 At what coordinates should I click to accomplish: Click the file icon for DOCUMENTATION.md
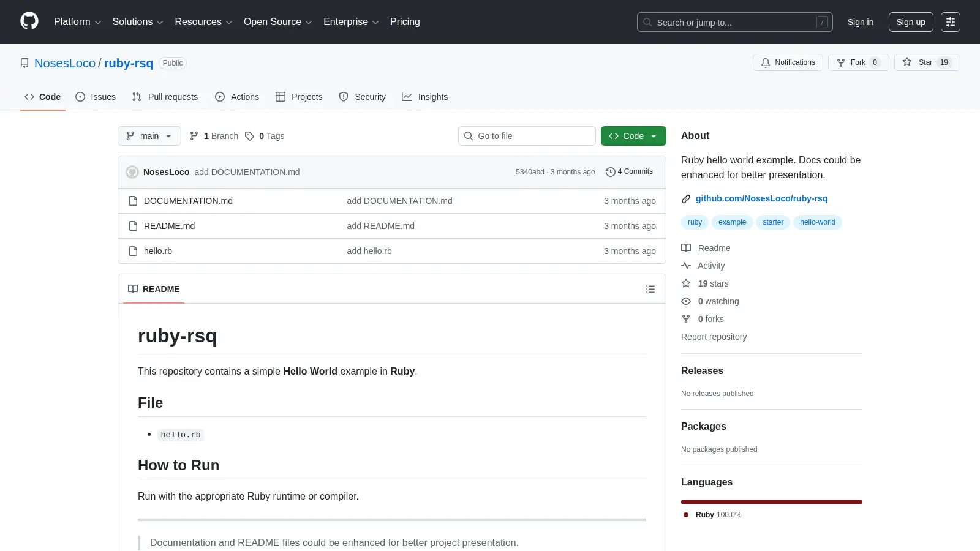pyautogui.click(x=133, y=201)
